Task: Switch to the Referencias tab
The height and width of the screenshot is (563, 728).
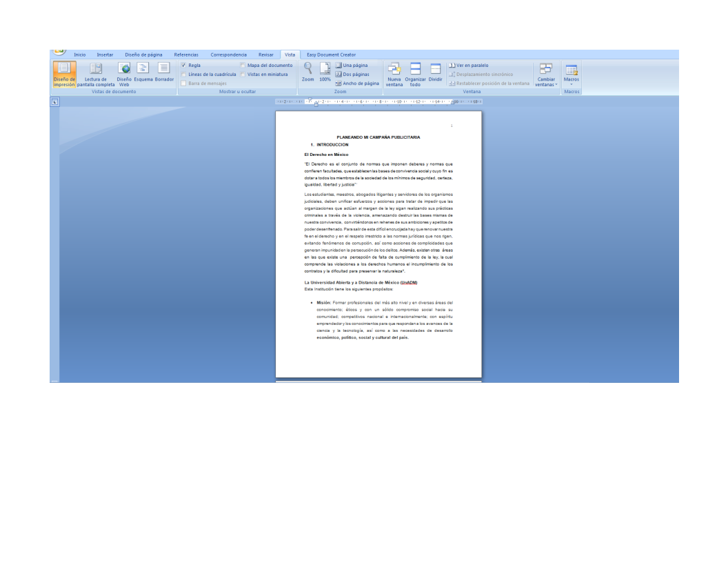Action: tap(186, 55)
